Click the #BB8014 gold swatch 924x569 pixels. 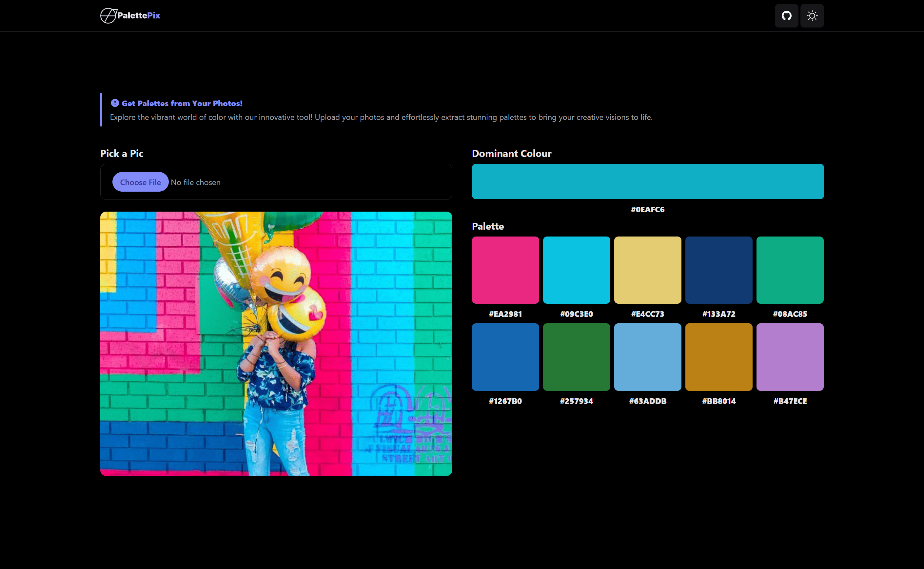click(x=718, y=357)
